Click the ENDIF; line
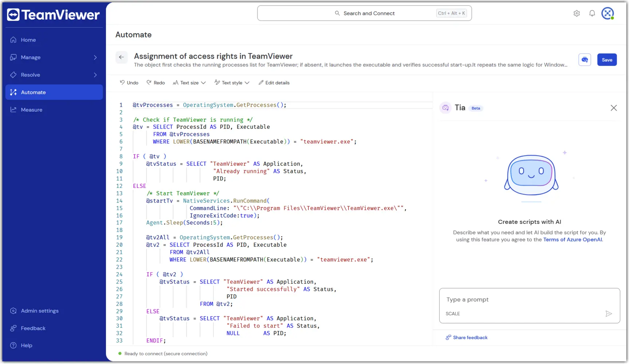The height and width of the screenshot is (364, 629). [x=156, y=341]
